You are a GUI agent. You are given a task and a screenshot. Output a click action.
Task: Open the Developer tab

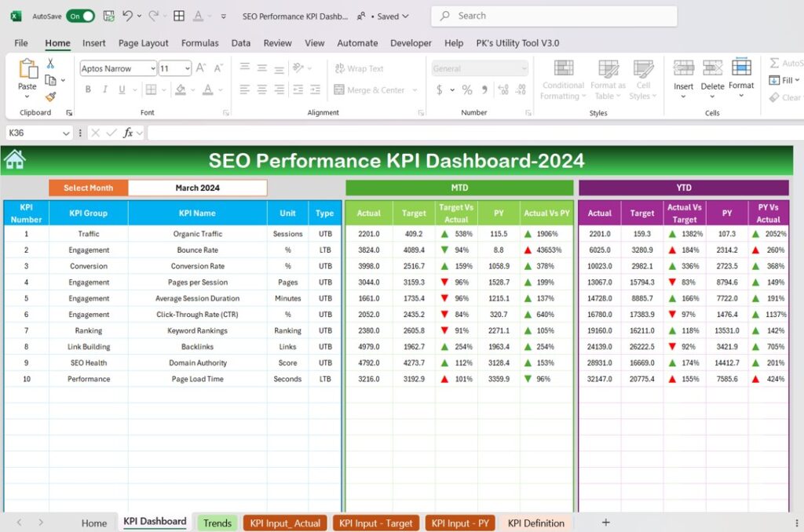point(411,43)
